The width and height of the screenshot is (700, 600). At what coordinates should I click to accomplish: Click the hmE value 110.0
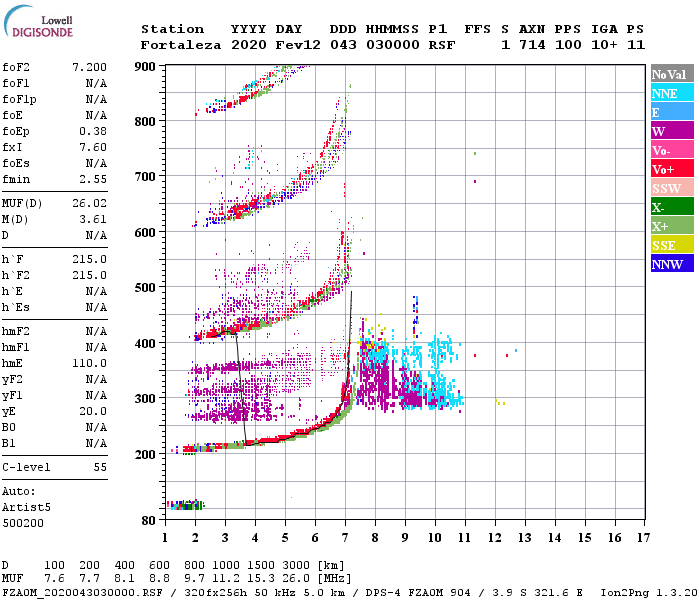(x=89, y=363)
